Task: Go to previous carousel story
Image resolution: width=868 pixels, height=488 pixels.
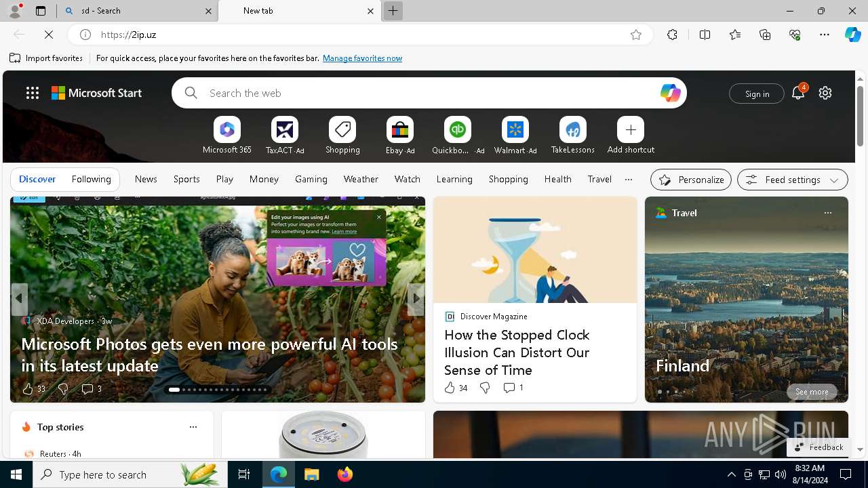Action: pyautogui.click(x=19, y=299)
